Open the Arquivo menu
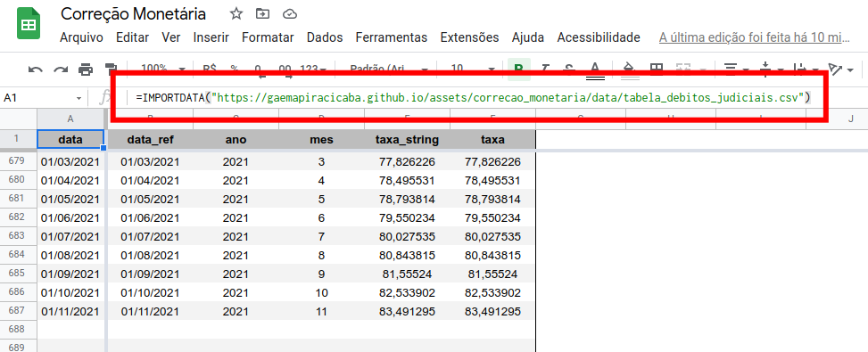This screenshot has width=868, height=352. (81, 37)
